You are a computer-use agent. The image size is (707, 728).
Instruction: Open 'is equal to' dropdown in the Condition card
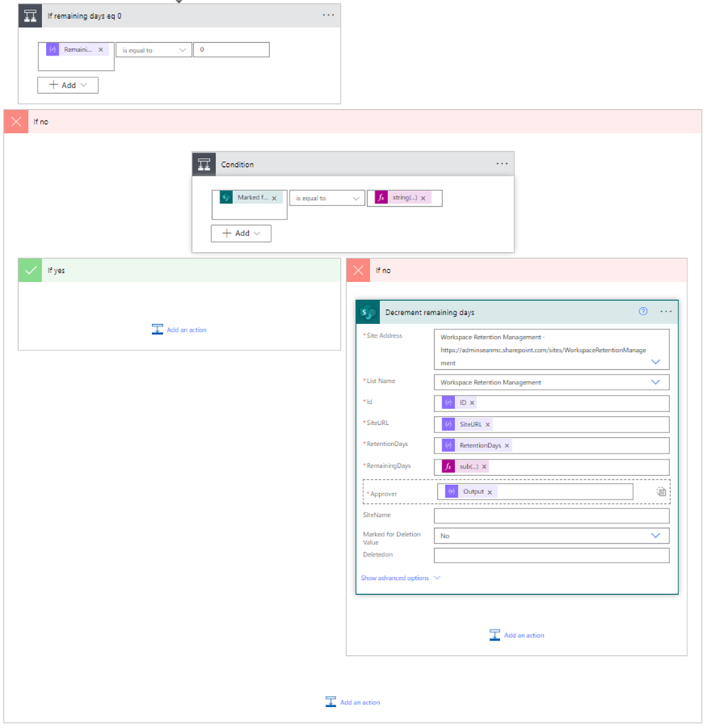click(327, 199)
